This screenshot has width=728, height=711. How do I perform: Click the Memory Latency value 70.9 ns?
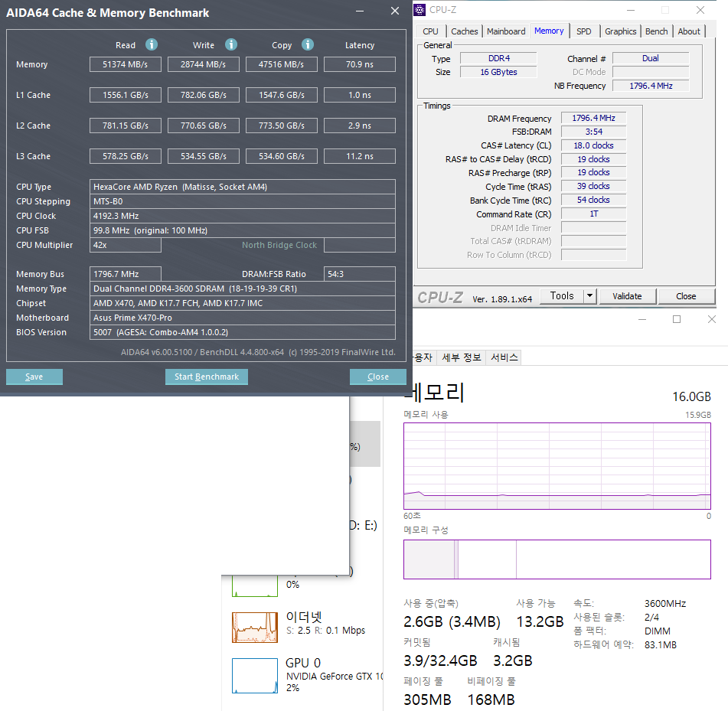click(360, 64)
